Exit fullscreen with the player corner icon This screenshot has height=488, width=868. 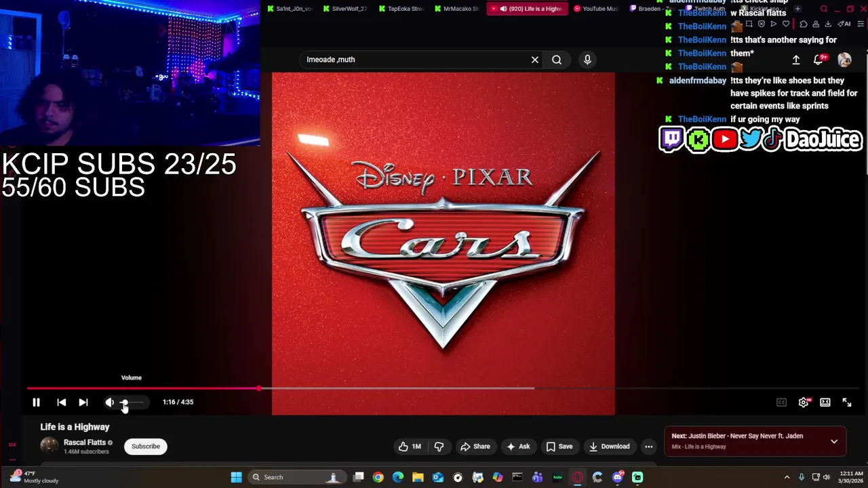[x=847, y=402]
